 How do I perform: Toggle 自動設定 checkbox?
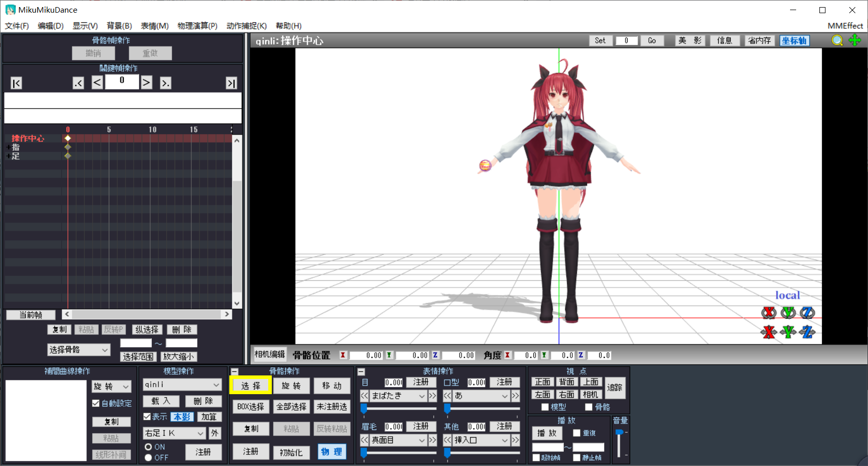coord(96,403)
